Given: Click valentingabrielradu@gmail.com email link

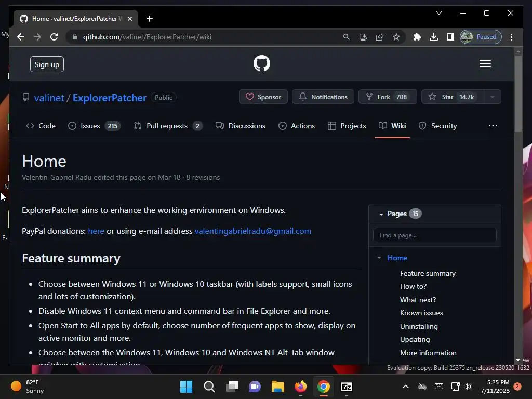Looking at the screenshot, I should 253,231.
